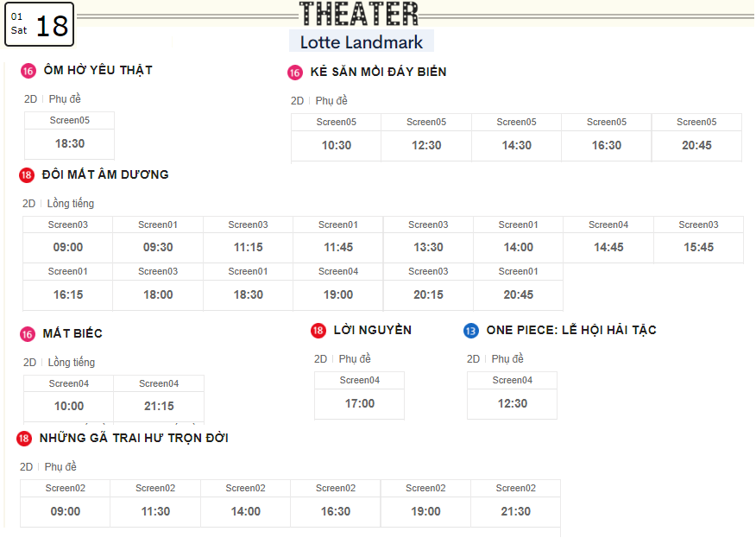Open the ÔM HỜ YÊU THẬT movie title

click(x=98, y=71)
